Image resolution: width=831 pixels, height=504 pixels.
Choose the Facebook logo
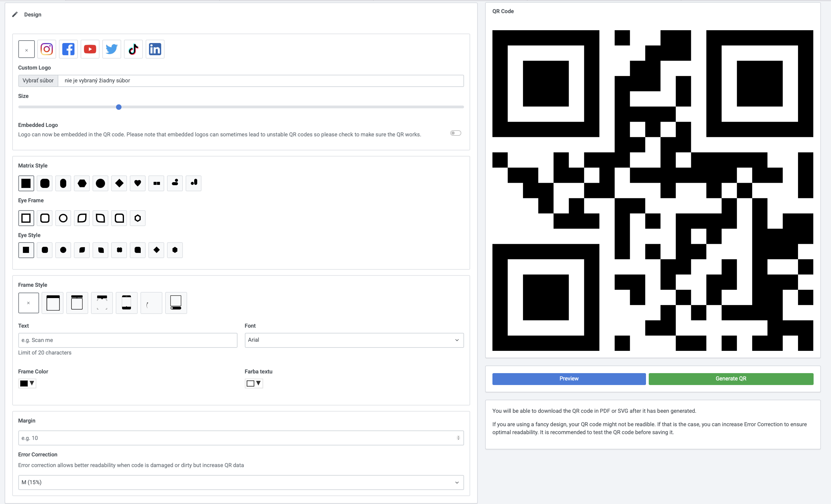[68, 49]
